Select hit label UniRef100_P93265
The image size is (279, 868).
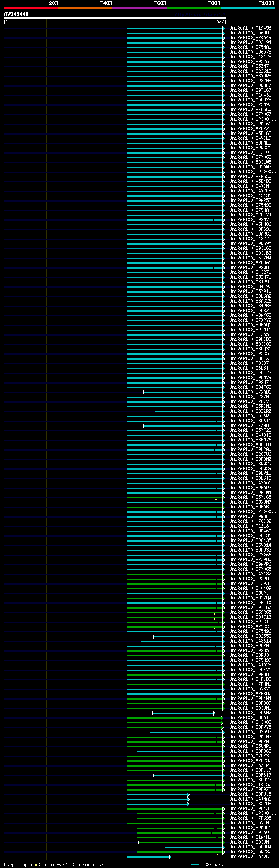[250, 61]
